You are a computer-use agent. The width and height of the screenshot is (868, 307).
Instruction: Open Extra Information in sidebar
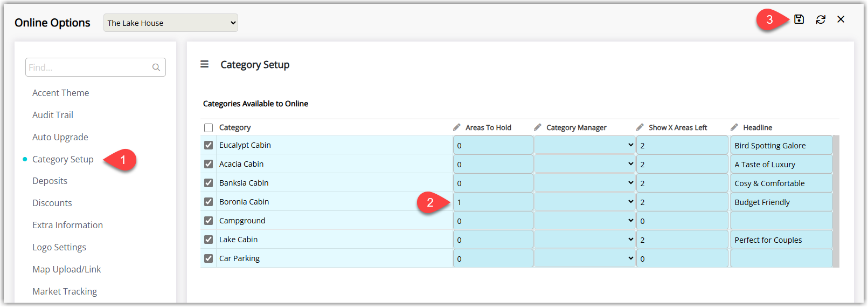coord(67,225)
